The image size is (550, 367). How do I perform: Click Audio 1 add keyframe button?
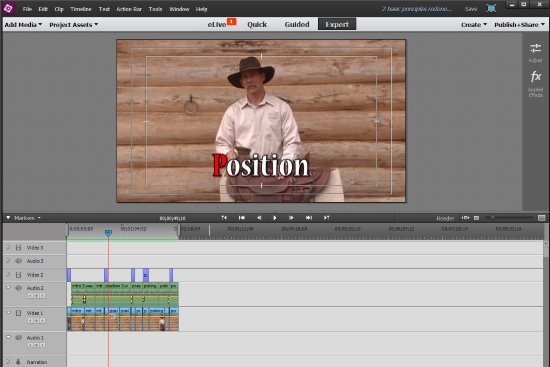coord(36,345)
